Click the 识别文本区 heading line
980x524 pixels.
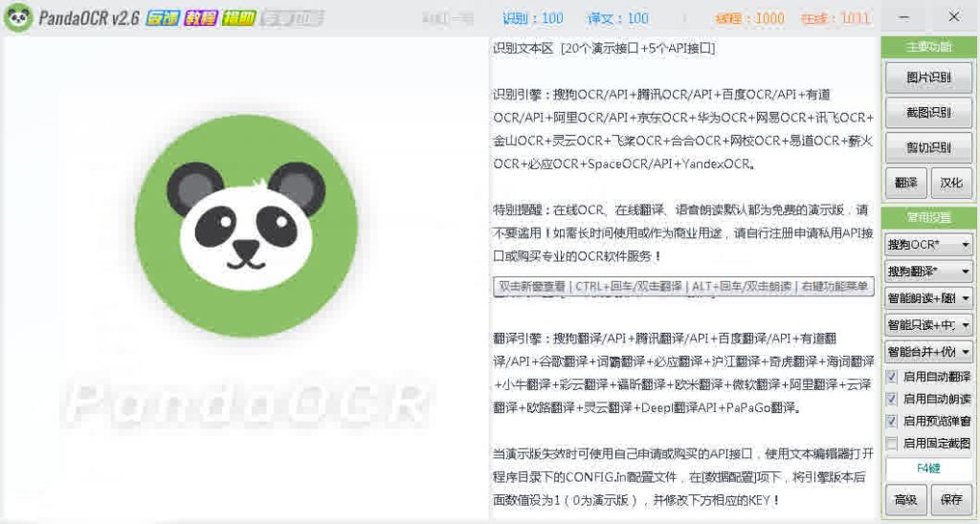pyautogui.click(x=604, y=48)
